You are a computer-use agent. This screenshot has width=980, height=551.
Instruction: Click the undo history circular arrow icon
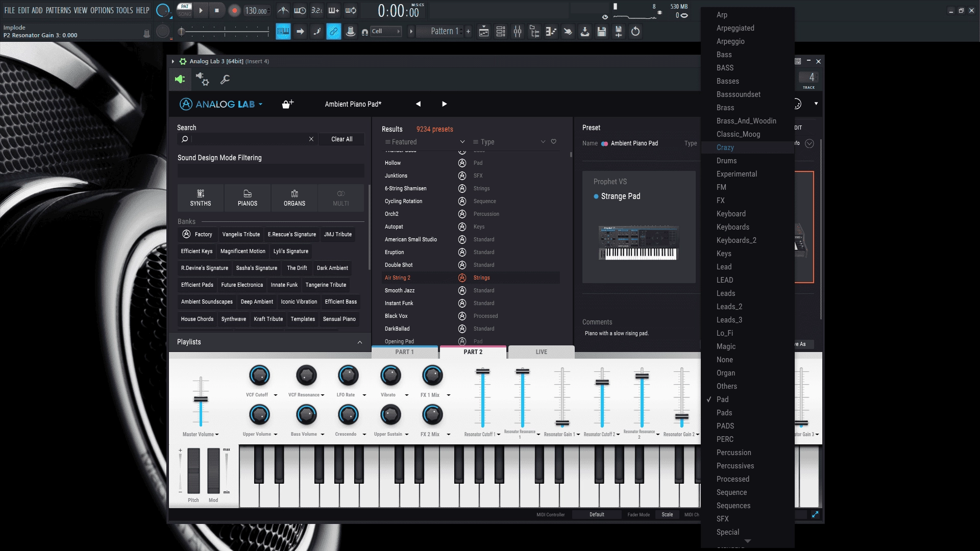[635, 32]
